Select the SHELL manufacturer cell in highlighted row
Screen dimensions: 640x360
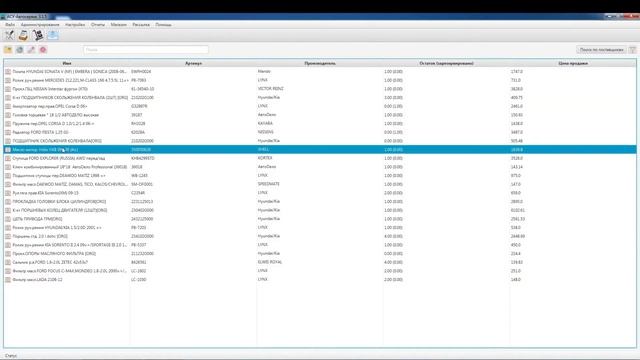(263, 149)
